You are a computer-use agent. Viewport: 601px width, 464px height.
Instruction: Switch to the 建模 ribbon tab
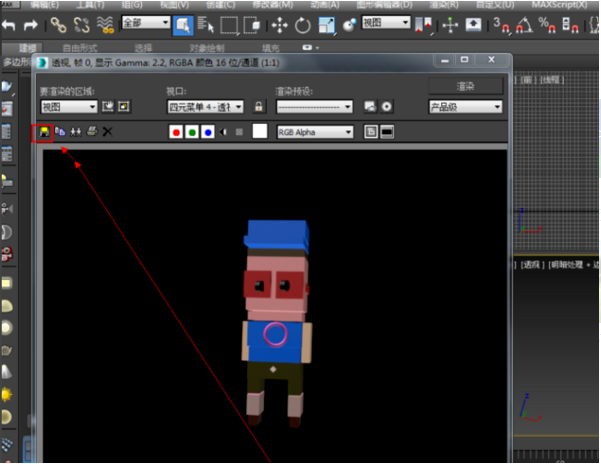click(27, 48)
